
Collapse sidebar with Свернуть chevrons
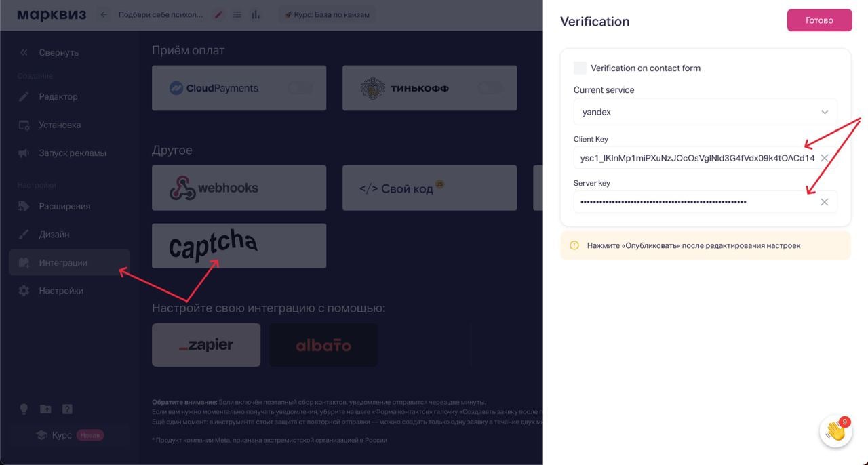(x=24, y=52)
